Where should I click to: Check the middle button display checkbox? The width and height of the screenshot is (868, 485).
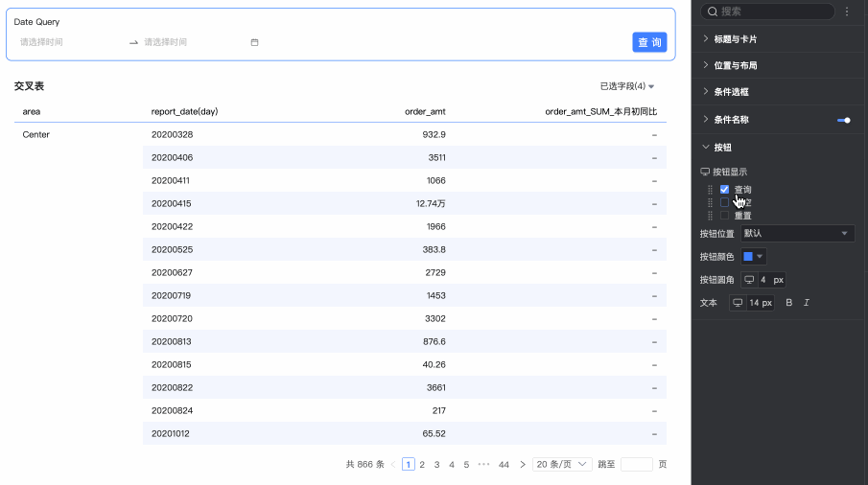[725, 202]
